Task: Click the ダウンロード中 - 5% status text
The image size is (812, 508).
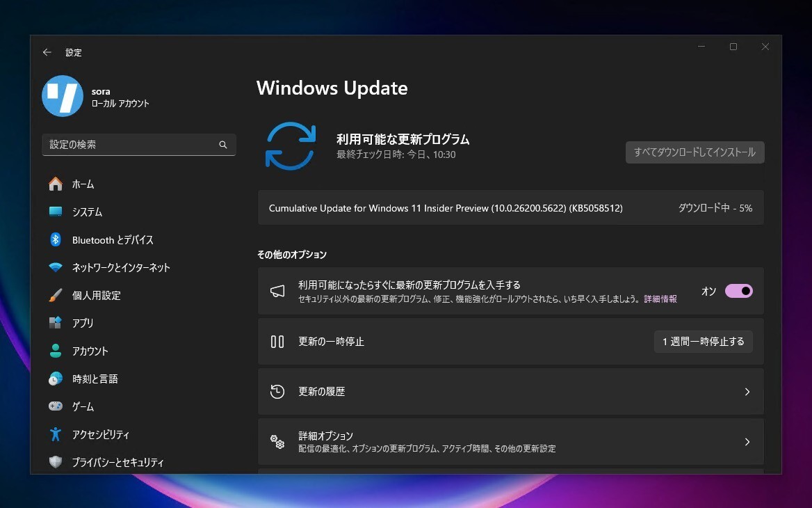Action: (x=715, y=208)
